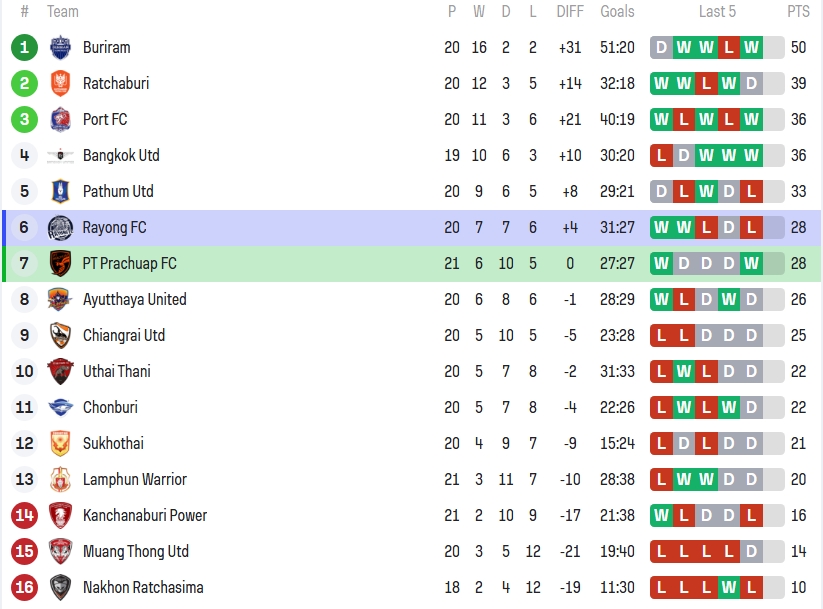Click the red position 14 badge
This screenshot has width=823, height=609.
pyautogui.click(x=25, y=515)
